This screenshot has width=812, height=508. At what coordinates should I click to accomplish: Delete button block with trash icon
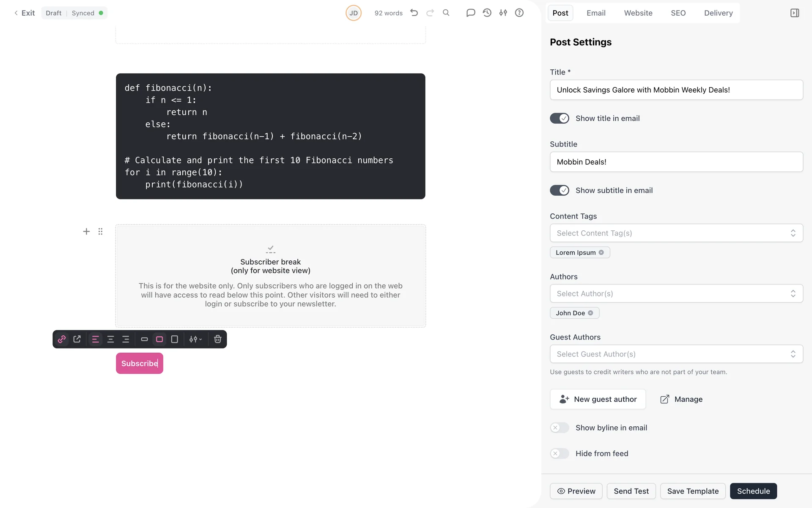(x=217, y=339)
